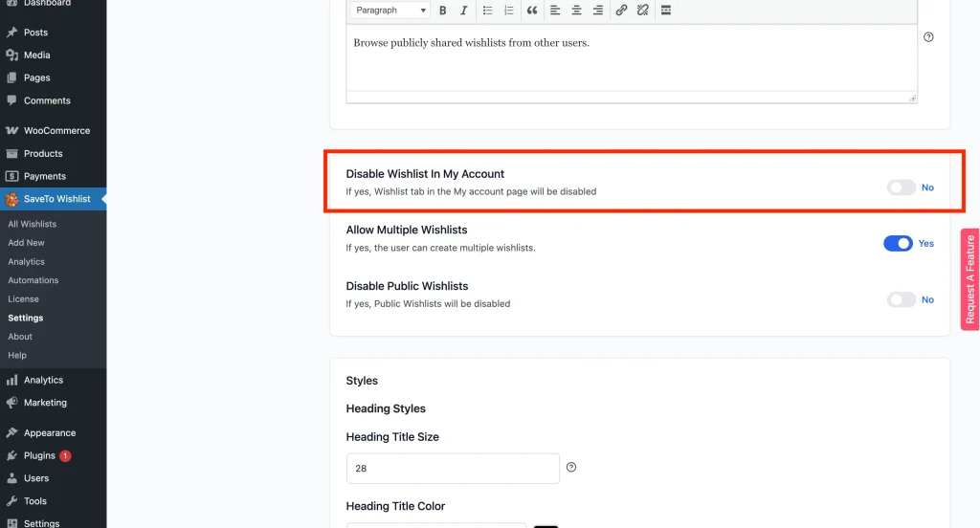Click the Analytics bar chart icon
This screenshot has height=528, width=980.
pyautogui.click(x=11, y=380)
